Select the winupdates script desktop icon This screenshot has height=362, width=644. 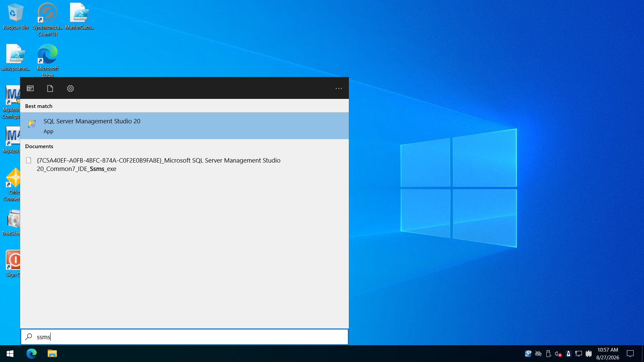[15, 58]
